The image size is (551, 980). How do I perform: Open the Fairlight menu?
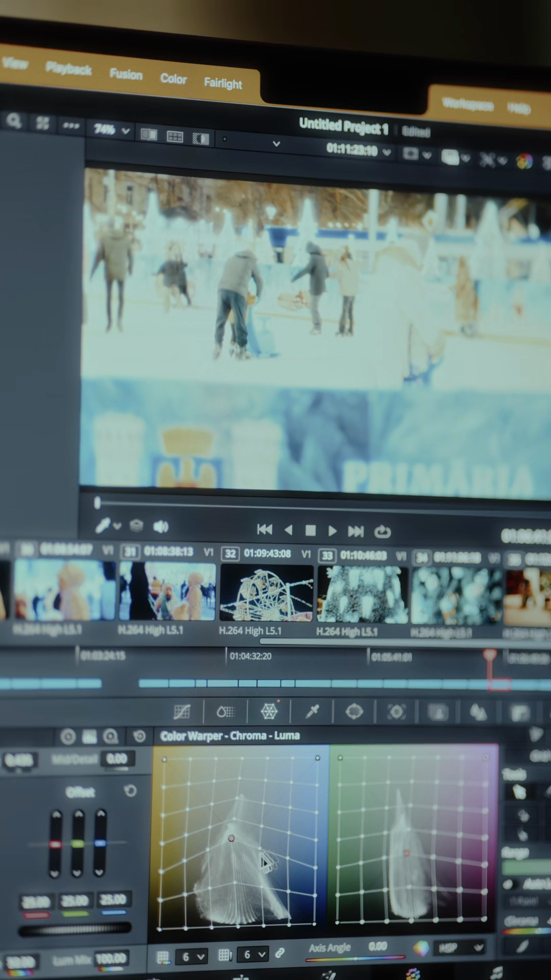click(223, 83)
